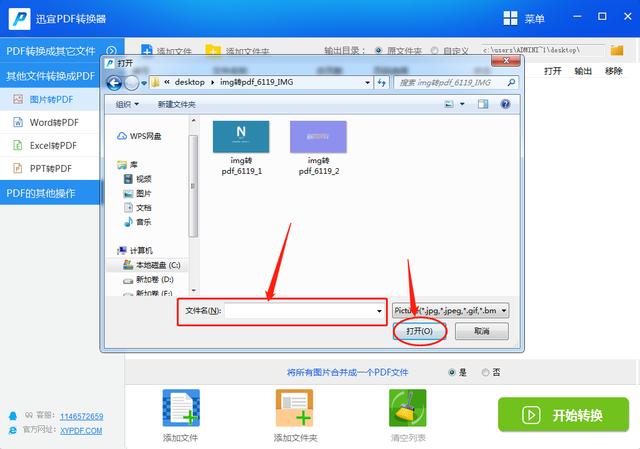The image size is (640, 449).
Task: Open PDF的其他操作 section
Action: pyautogui.click(x=50, y=193)
